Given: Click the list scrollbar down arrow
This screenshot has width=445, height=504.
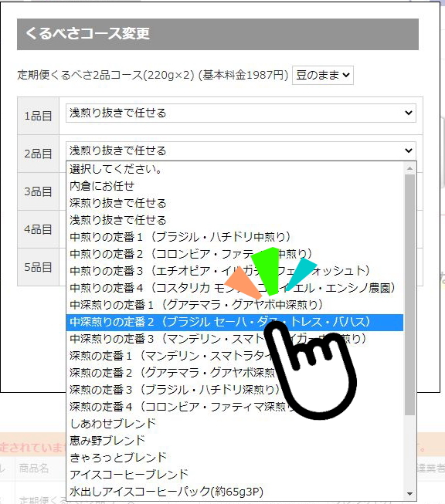Looking at the screenshot, I should [409, 493].
